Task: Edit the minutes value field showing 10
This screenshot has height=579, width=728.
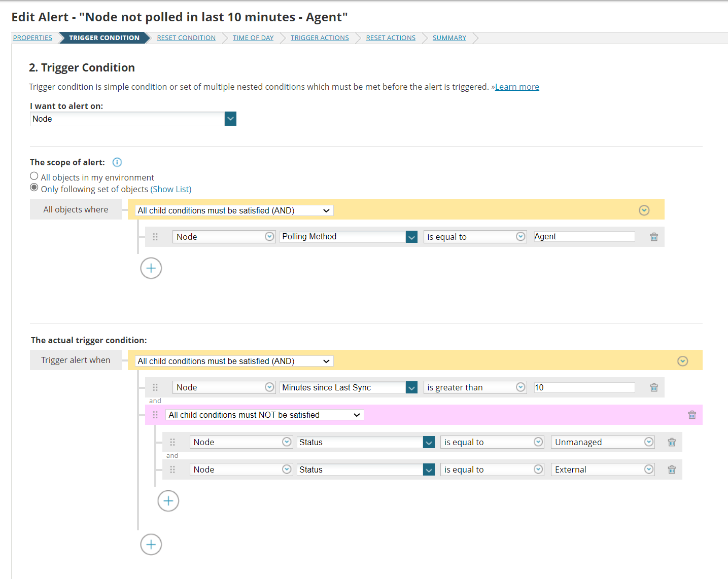Action: [584, 387]
